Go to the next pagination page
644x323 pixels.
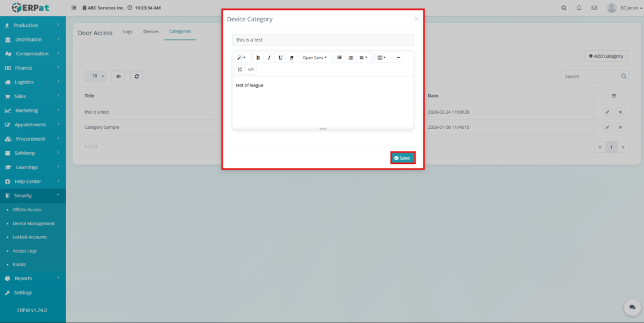(x=623, y=147)
